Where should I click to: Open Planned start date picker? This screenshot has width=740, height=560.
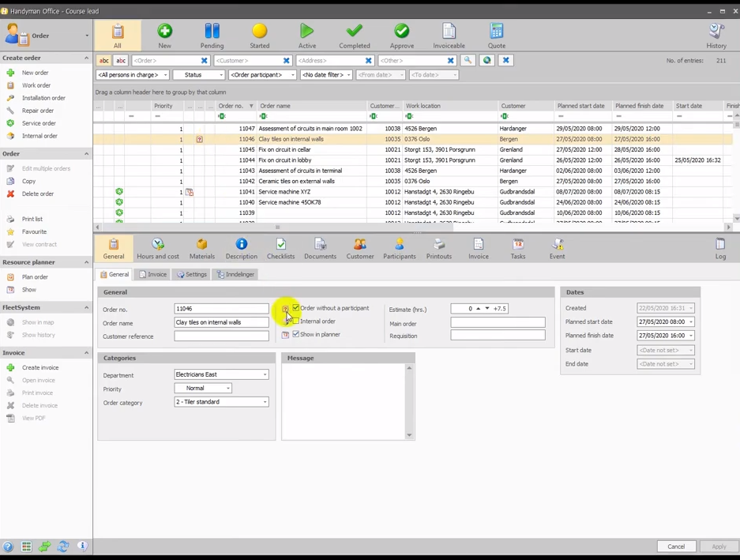coord(691,321)
